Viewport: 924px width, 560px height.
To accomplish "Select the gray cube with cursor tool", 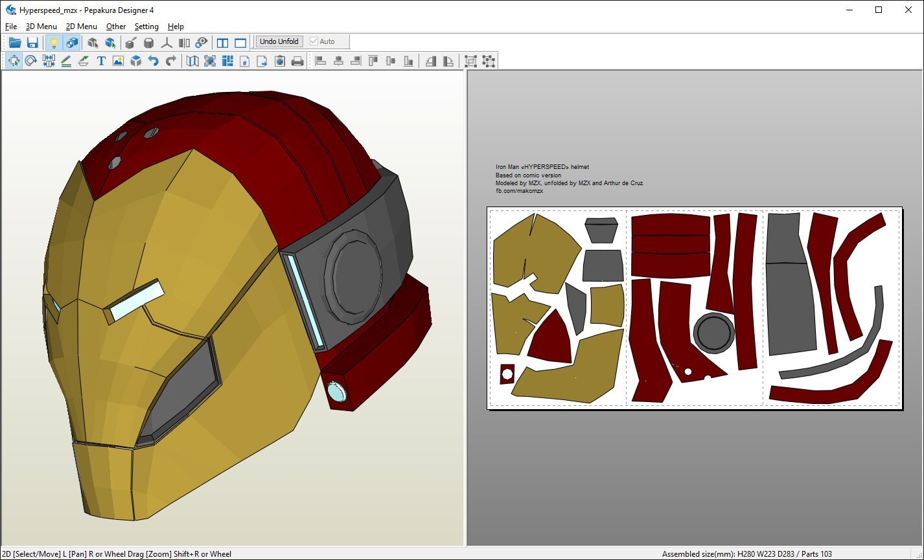I will (93, 43).
